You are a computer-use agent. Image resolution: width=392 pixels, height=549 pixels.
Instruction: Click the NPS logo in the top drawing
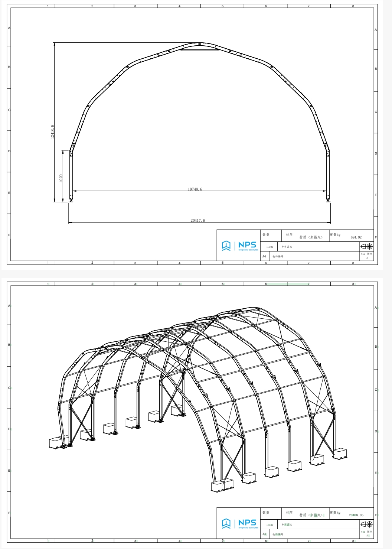click(239, 246)
